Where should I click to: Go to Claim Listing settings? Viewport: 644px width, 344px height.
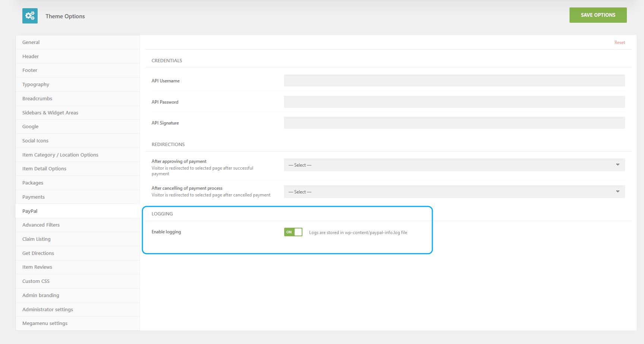click(77, 239)
